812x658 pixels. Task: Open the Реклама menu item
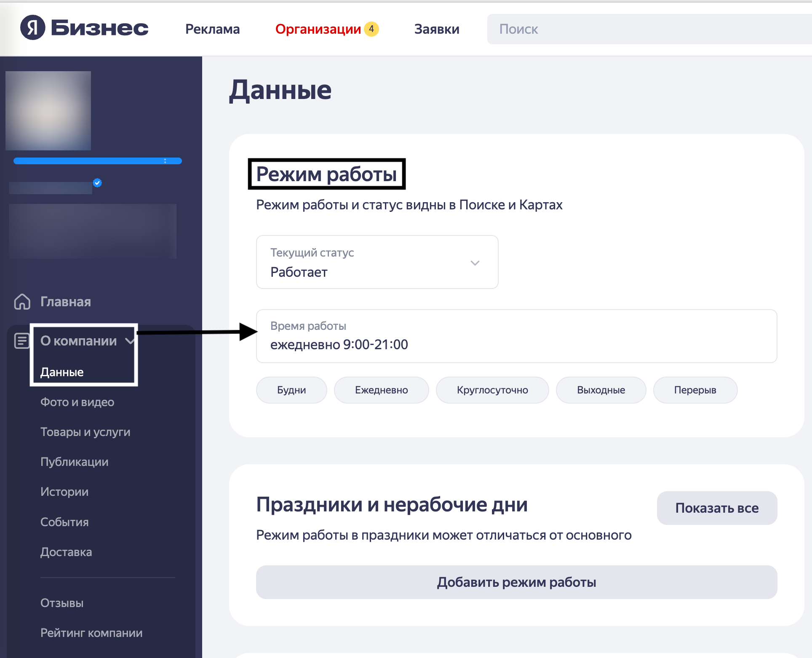click(x=212, y=29)
